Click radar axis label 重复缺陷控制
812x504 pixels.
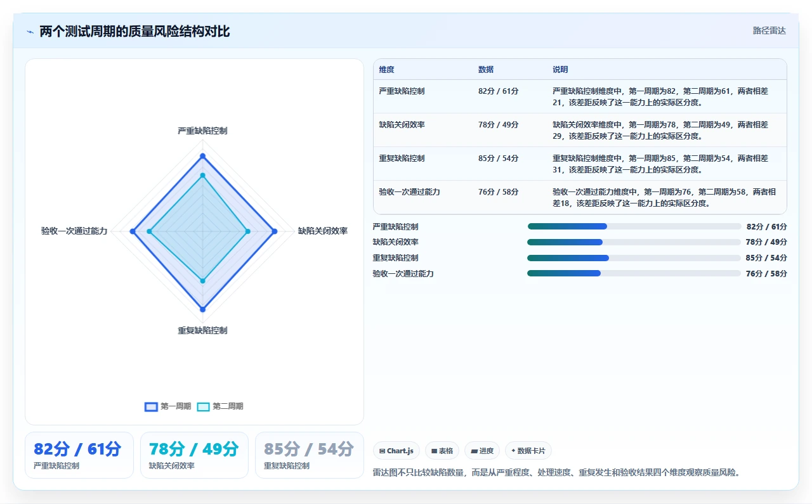[x=202, y=331]
